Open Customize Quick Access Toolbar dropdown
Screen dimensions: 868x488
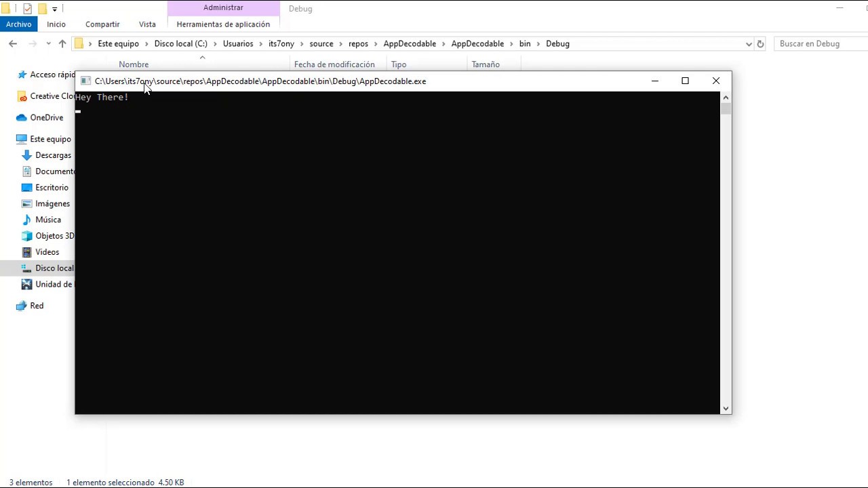54,9
